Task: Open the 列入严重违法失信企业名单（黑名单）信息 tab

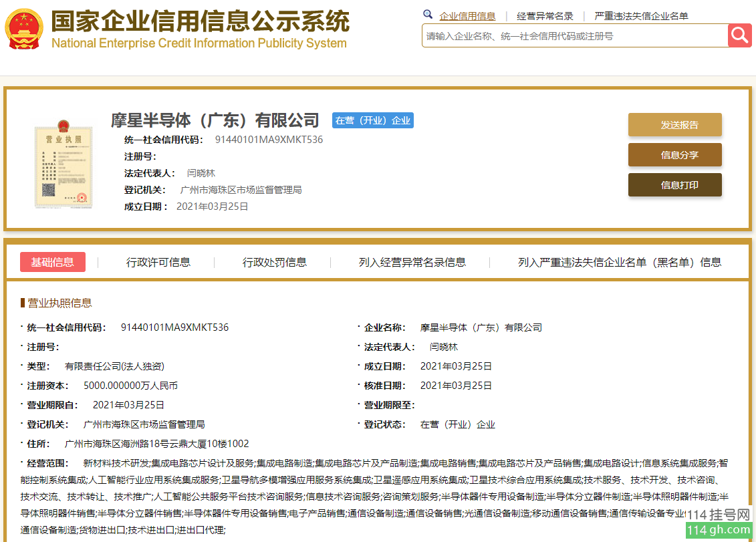Action: point(620,262)
